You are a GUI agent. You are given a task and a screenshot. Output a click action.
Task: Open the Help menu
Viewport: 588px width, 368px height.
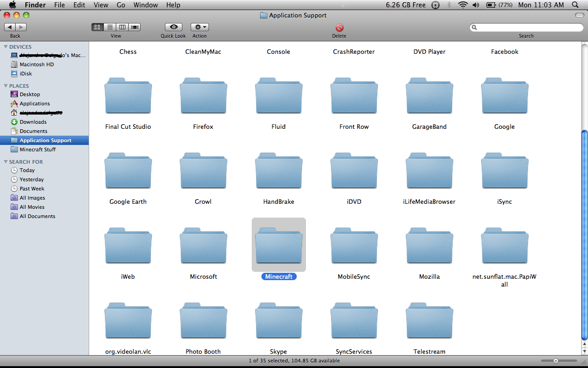[x=173, y=5]
